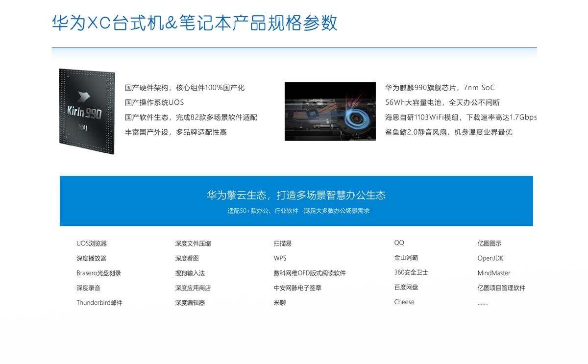Select 深度文件压缩 in the software list

(193, 243)
